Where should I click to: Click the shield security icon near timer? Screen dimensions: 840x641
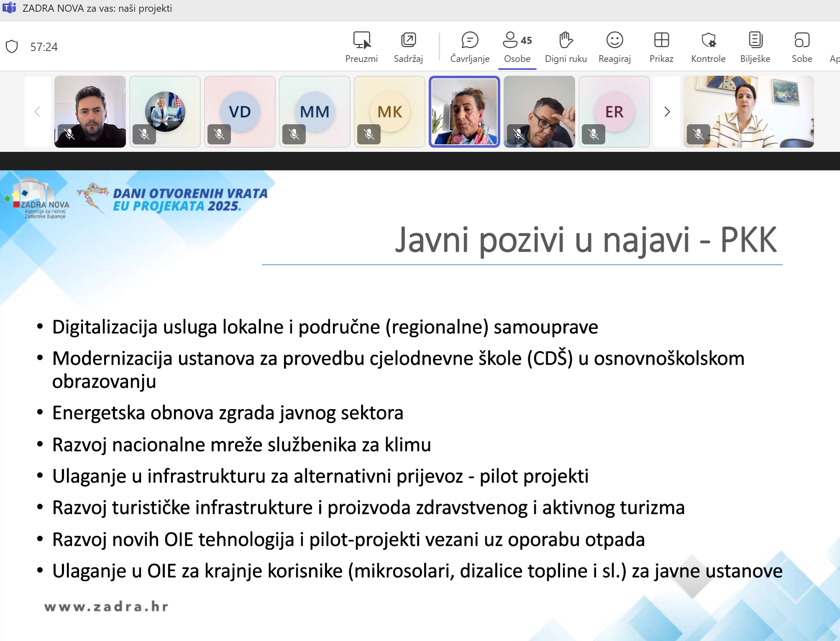(x=12, y=46)
